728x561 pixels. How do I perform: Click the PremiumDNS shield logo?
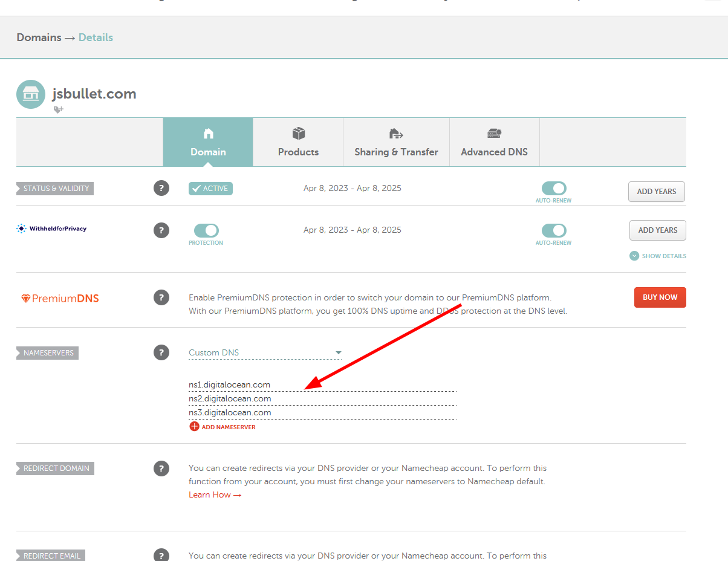coord(26,297)
